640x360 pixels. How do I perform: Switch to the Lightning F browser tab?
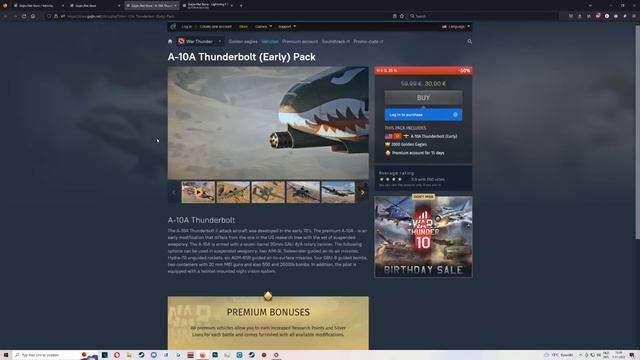click(x=207, y=6)
